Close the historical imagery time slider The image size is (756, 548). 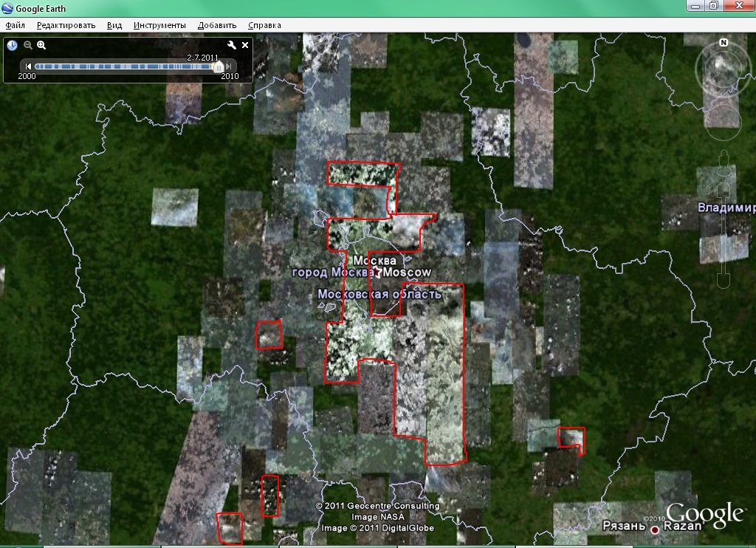coord(245,45)
